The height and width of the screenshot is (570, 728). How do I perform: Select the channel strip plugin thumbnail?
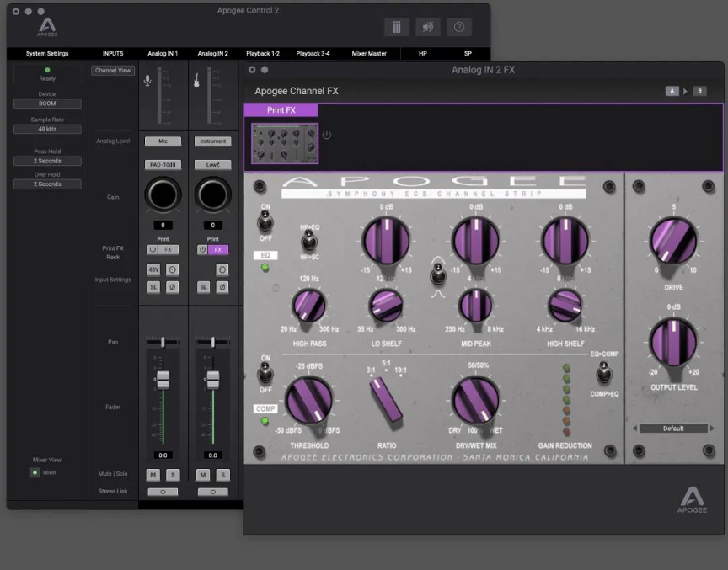click(x=285, y=143)
